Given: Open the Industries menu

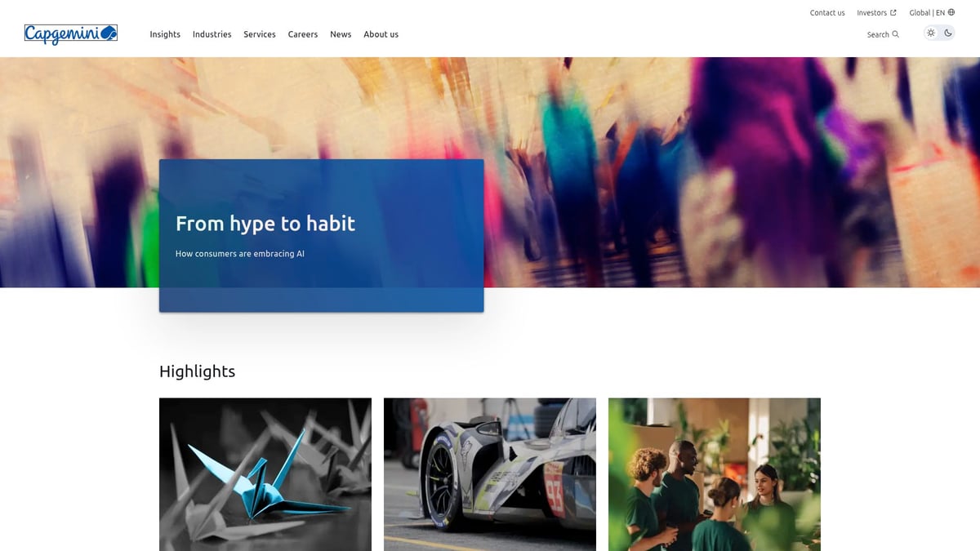Looking at the screenshot, I should tap(212, 34).
